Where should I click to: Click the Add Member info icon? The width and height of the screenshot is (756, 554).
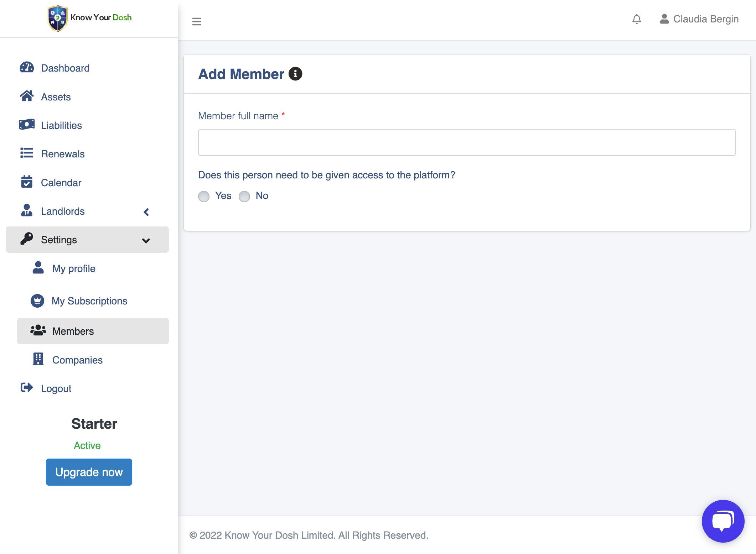pos(295,74)
